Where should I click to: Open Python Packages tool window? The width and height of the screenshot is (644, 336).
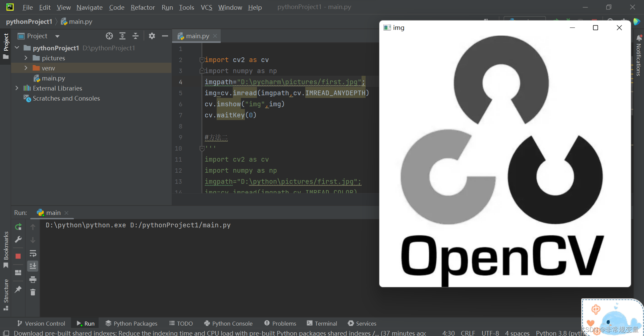tap(131, 323)
